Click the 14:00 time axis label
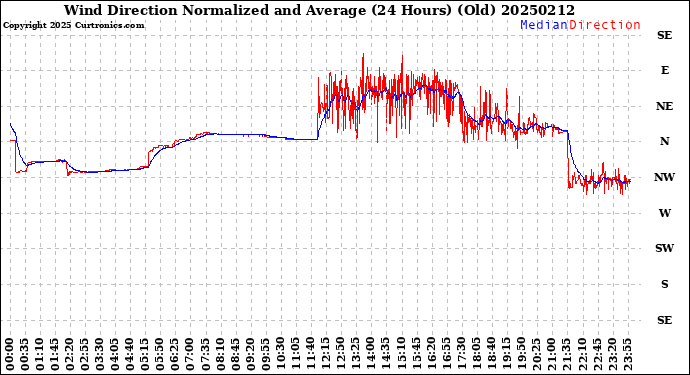 click(371, 355)
